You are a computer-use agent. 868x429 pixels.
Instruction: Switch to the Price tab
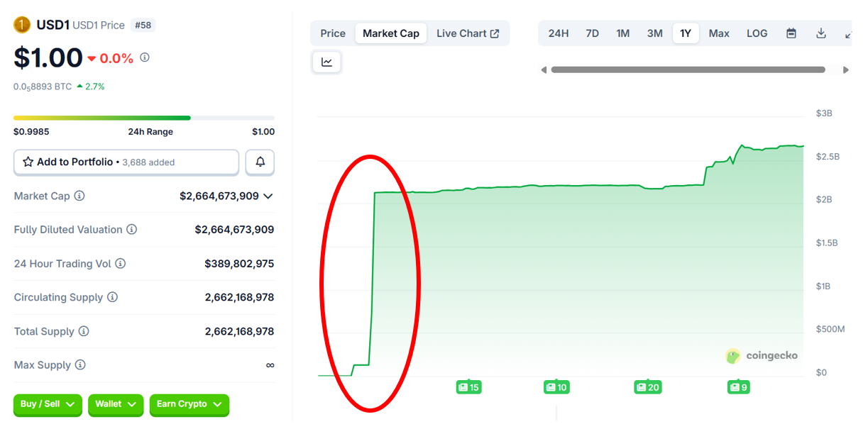click(333, 33)
